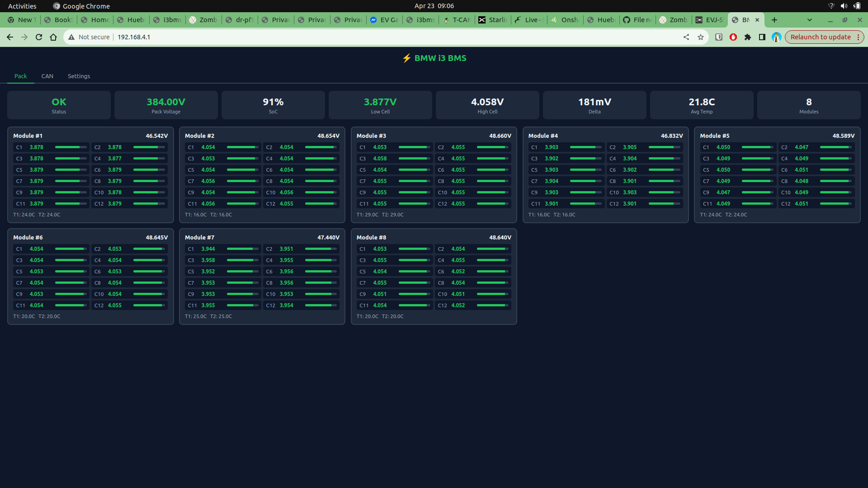The image size is (868, 488).
Task: Open a new browser tab
Action: [774, 20]
